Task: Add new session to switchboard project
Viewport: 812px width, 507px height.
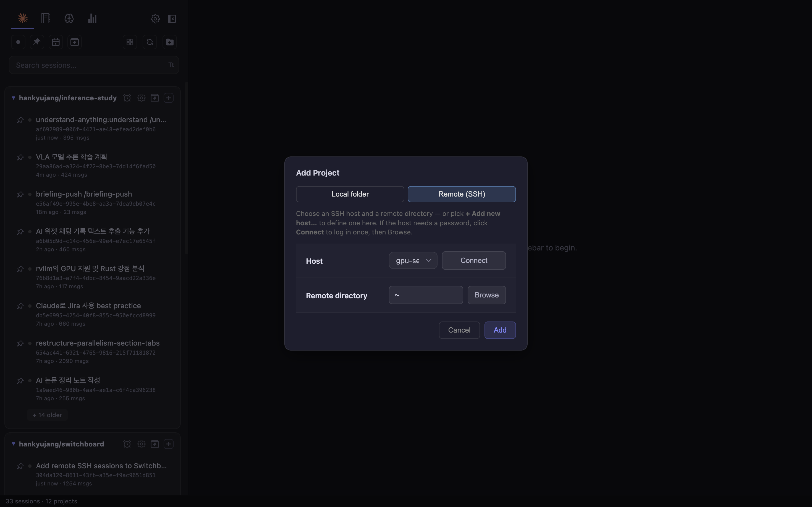Action: click(168, 444)
